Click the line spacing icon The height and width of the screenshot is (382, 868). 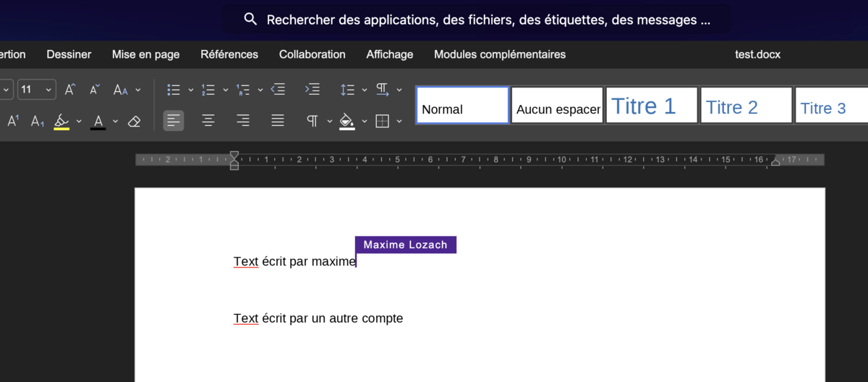(347, 90)
